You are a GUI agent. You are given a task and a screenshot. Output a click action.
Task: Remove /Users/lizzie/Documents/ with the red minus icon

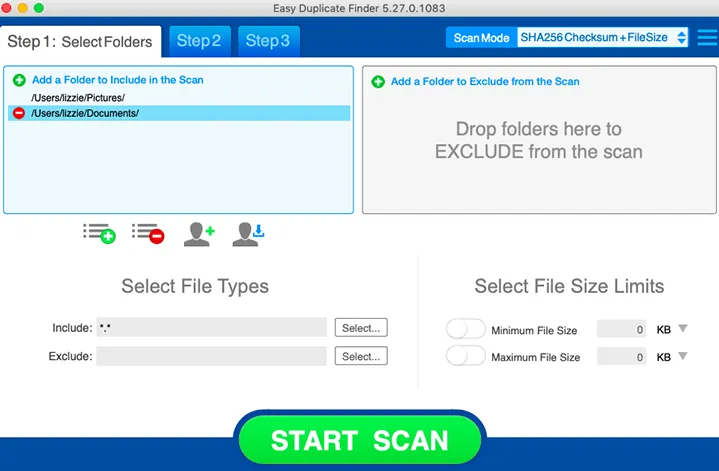19,113
